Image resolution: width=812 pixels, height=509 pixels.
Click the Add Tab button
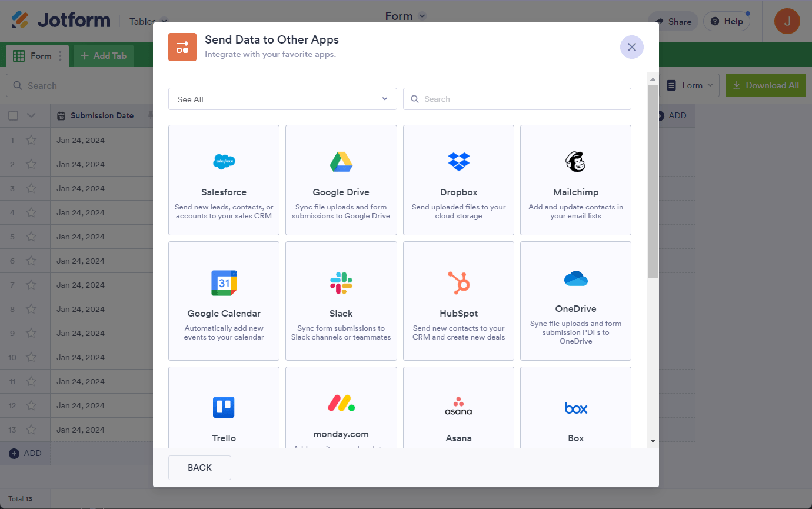click(104, 56)
